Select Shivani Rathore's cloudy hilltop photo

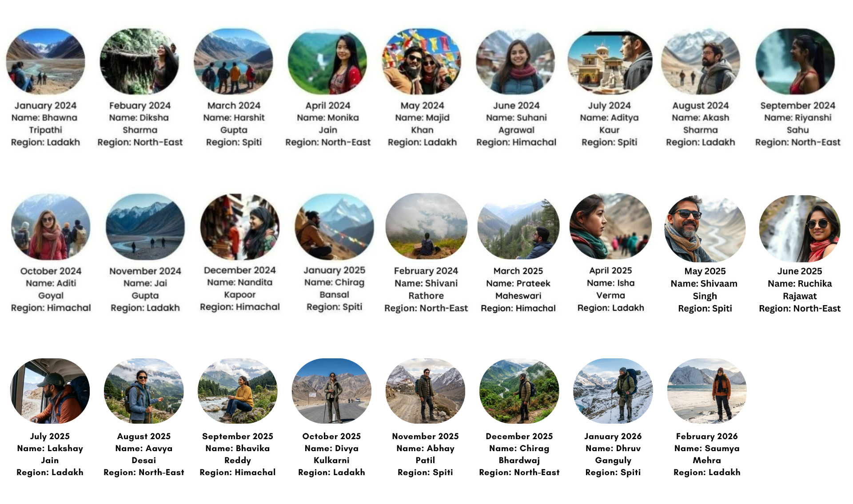pos(426,226)
